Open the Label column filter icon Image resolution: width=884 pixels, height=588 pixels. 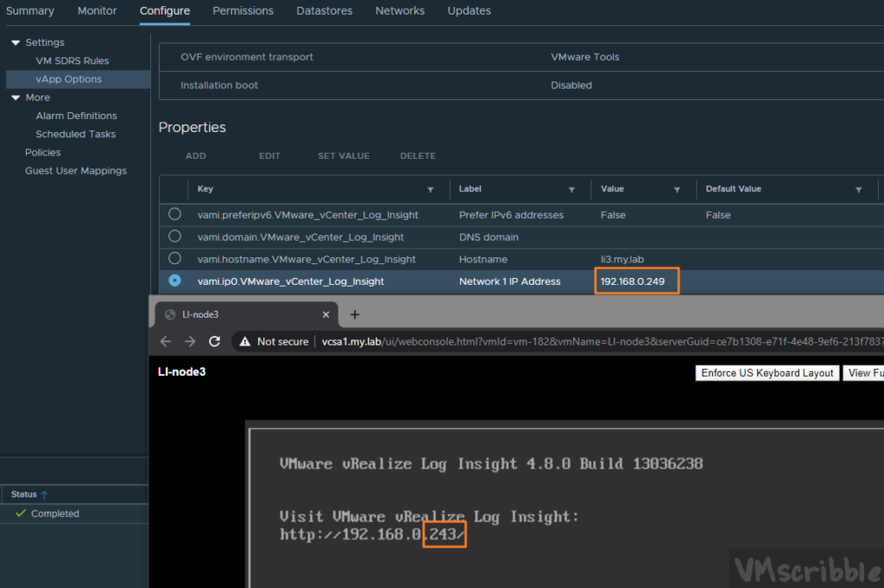click(x=571, y=189)
